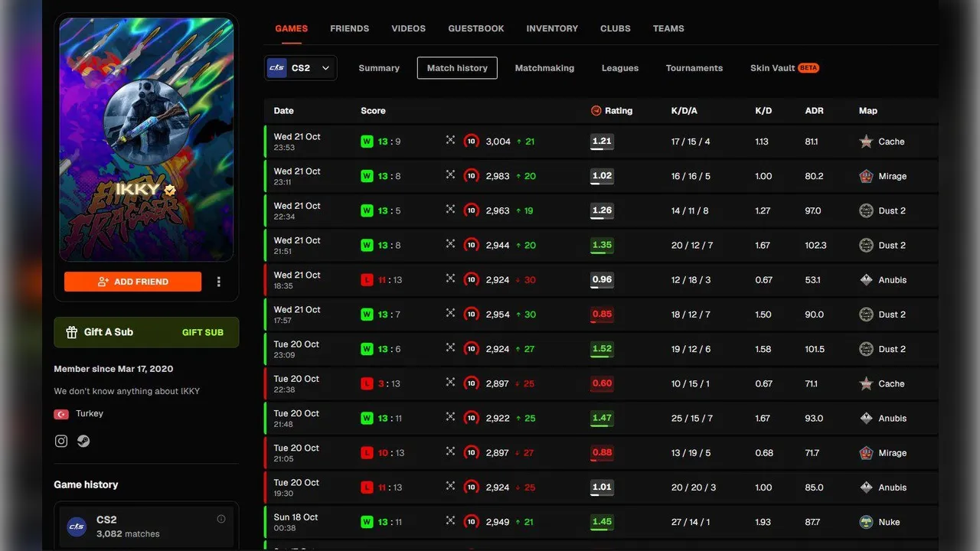Click the Mirage map icon in the 21:05 match row
This screenshot has width=980, height=551.
[x=866, y=453]
